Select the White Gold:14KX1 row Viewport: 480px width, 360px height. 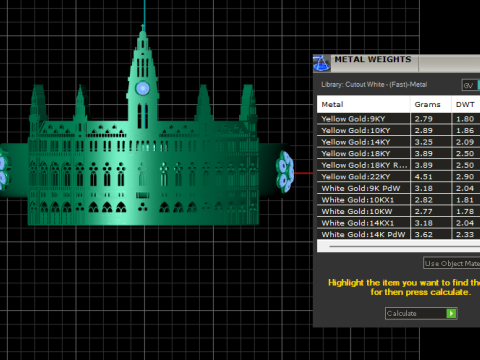tap(398, 223)
